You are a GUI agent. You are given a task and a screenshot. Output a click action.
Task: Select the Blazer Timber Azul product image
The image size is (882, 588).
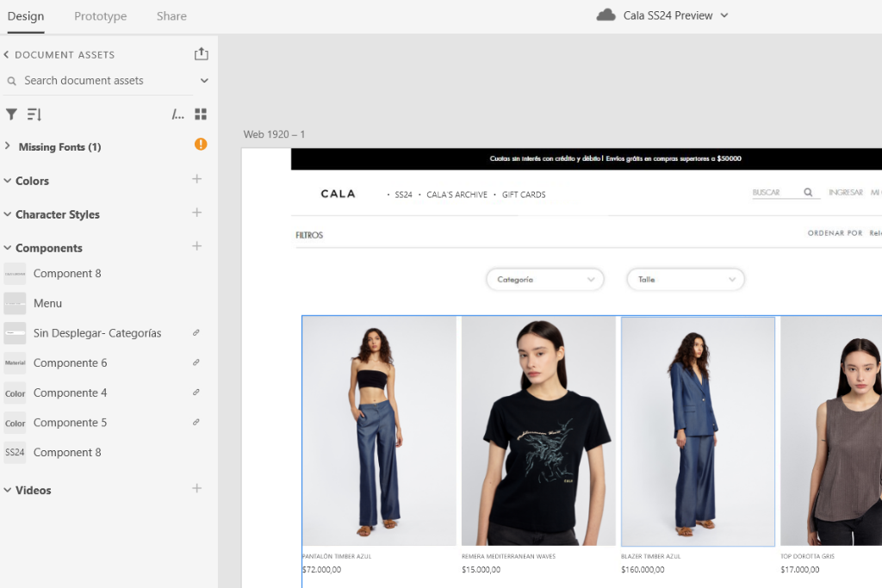pos(698,430)
